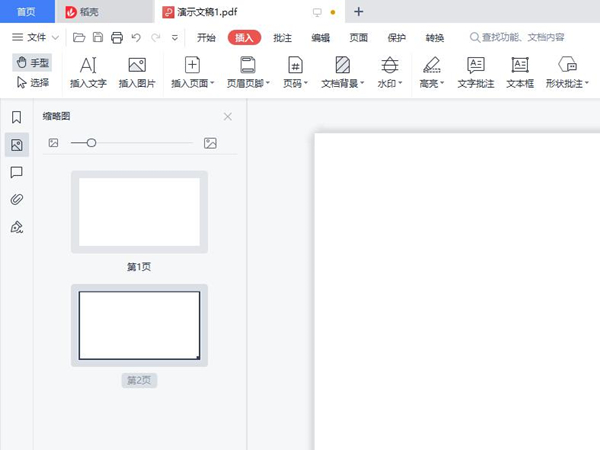600x450 pixels.
Task: Switch to the Protect (保护) ribbon tab
Action: [396, 38]
